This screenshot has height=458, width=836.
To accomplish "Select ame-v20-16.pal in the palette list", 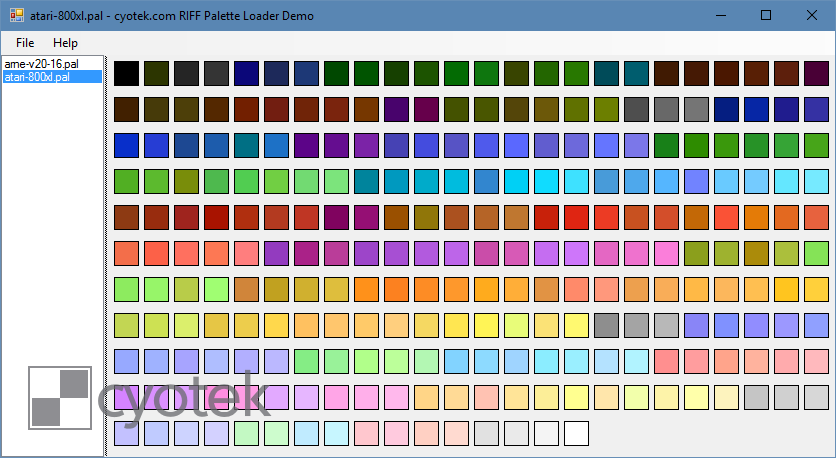I will click(x=42, y=64).
